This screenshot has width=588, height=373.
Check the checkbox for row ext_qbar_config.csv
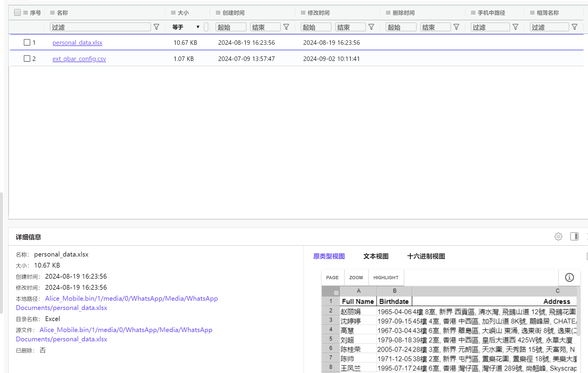pyautogui.click(x=27, y=58)
